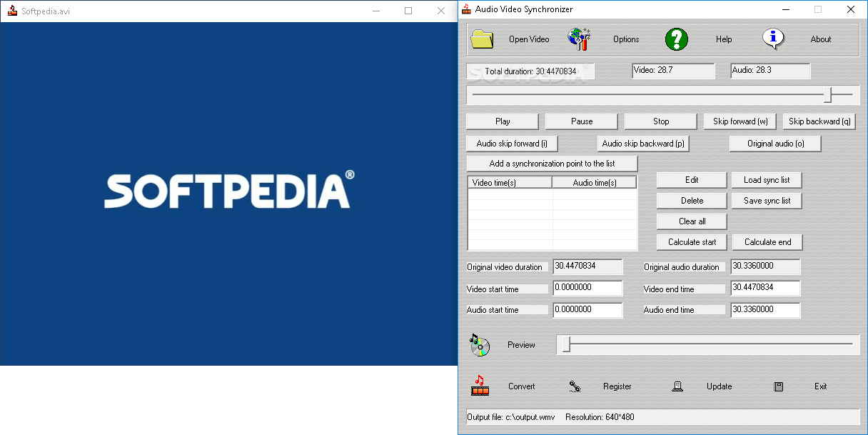Viewport: 868px width, 435px height.
Task: Launch Convert via the red filmstrip icon
Action: click(479, 386)
